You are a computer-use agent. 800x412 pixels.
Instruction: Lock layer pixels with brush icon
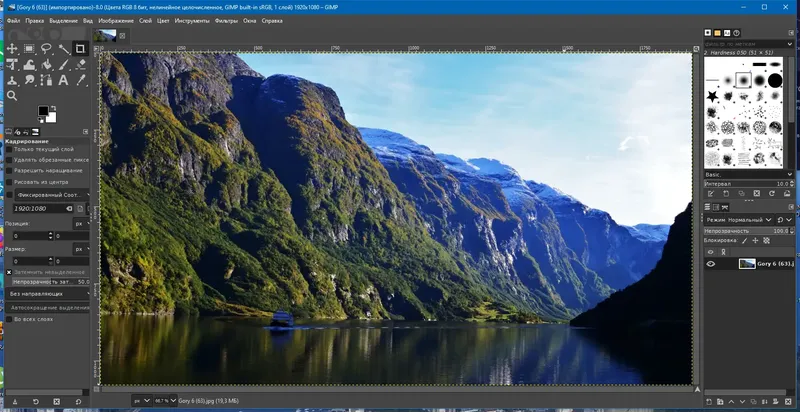[744, 240]
